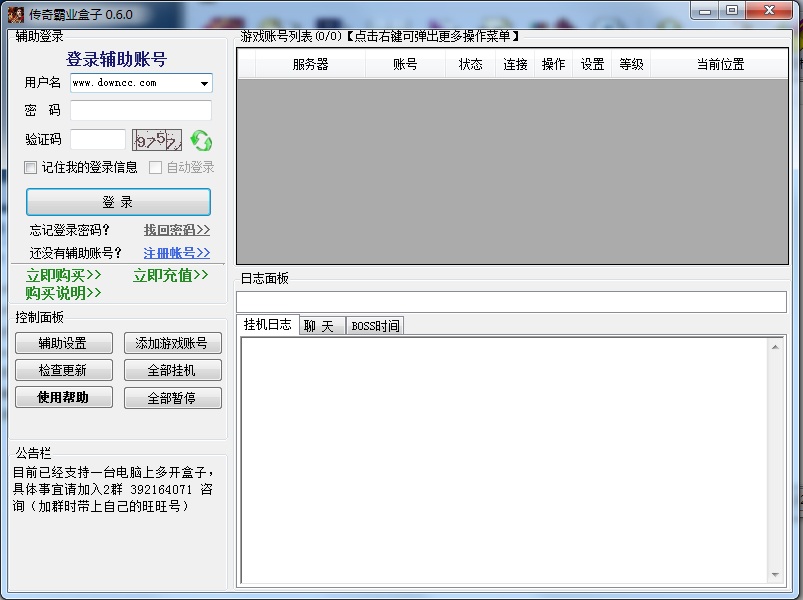Click the "注册帐号" registration link
This screenshot has width=803, height=600.
click(x=176, y=252)
